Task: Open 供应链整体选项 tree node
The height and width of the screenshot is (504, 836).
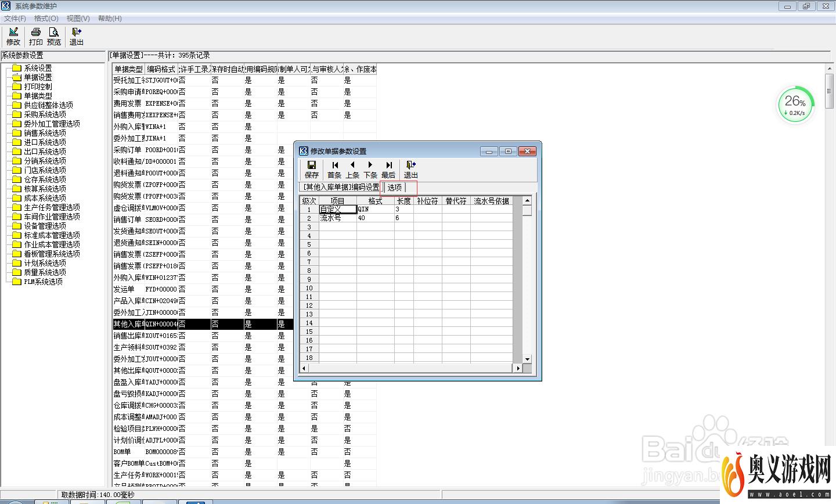Action: [48, 105]
